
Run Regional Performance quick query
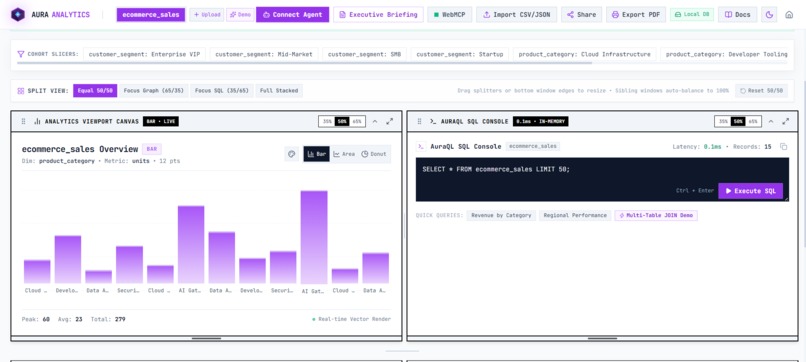575,215
